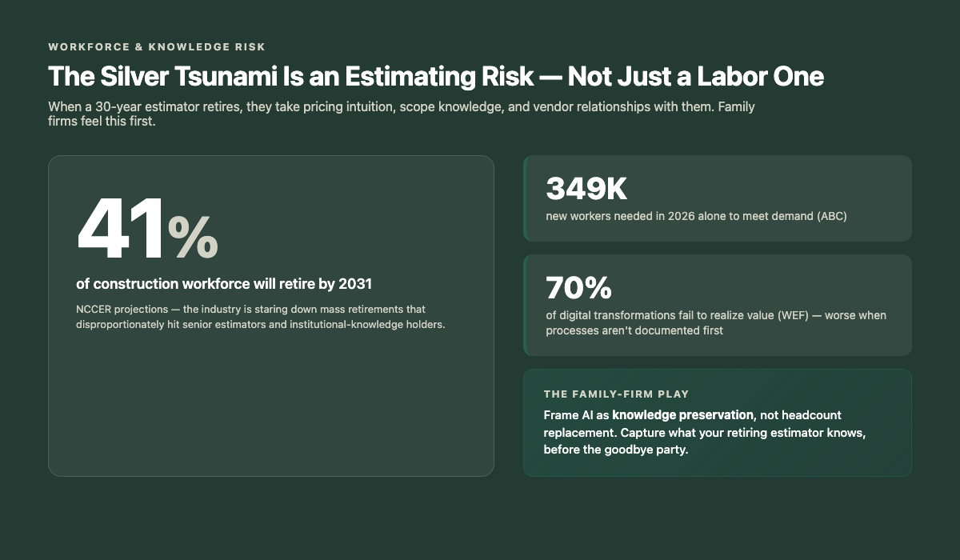Viewport: 960px width, 560px height.
Task: Select the 349K new workers stat card
Action: tap(718, 198)
